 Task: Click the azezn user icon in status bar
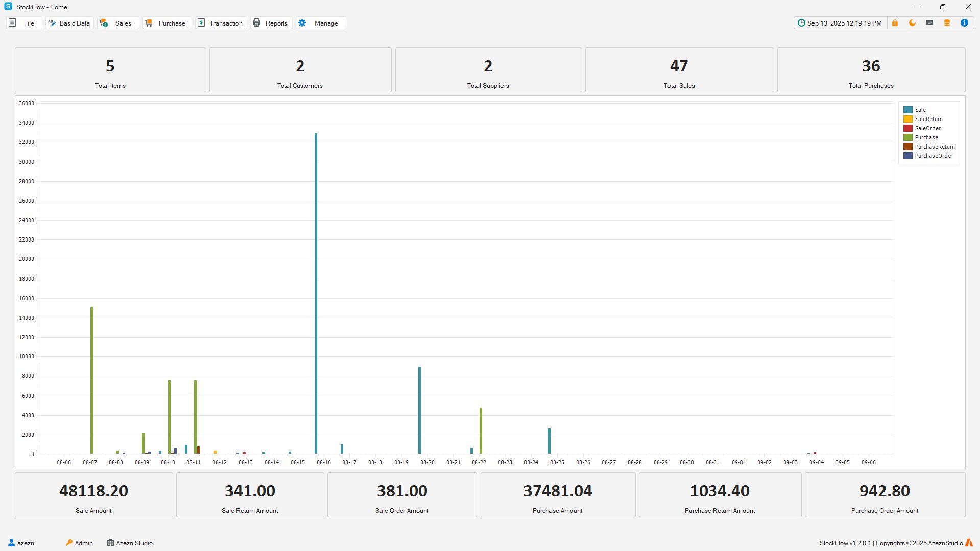pos(11,543)
